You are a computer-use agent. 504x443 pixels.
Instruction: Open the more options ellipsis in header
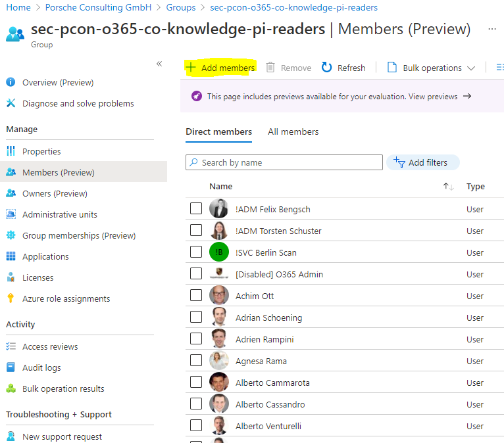492,30
